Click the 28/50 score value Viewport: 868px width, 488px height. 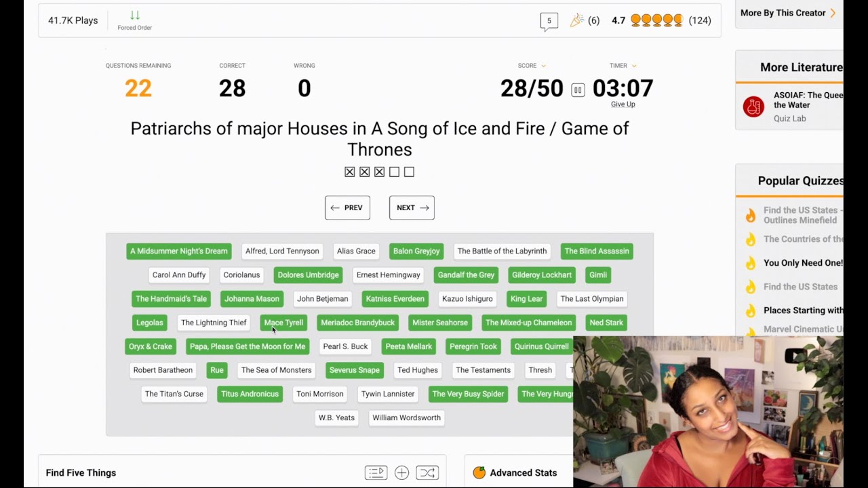point(532,88)
